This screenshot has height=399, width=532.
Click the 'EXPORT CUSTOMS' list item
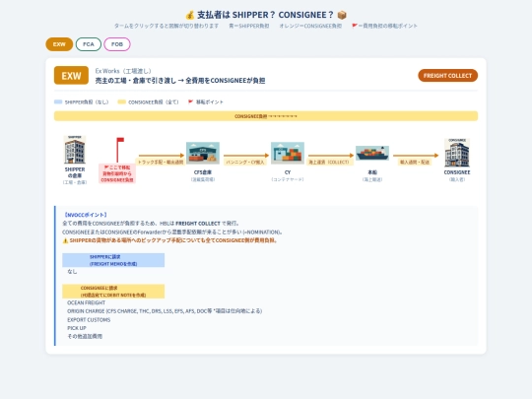click(89, 319)
